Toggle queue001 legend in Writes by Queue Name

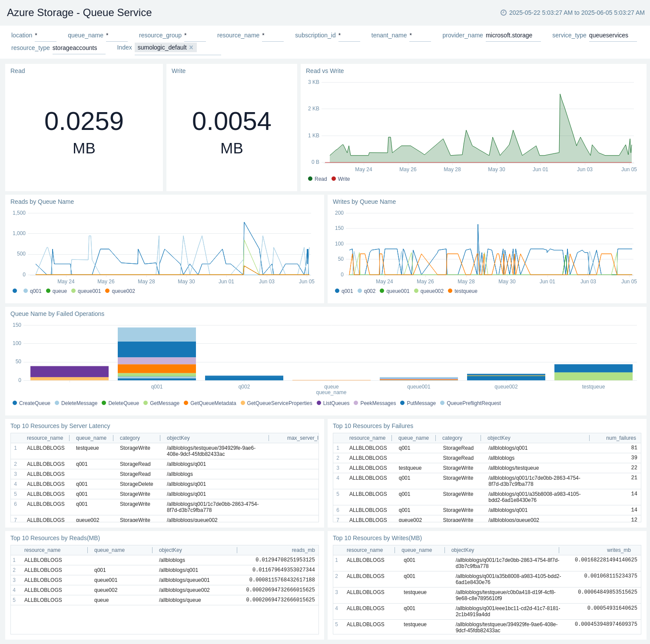pos(395,291)
